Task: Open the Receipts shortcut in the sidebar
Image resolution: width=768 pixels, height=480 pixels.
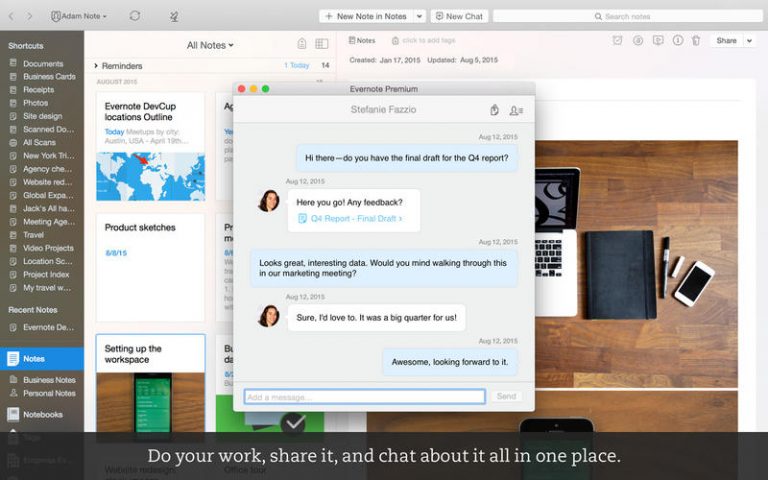Action: pyautogui.click(x=38, y=89)
